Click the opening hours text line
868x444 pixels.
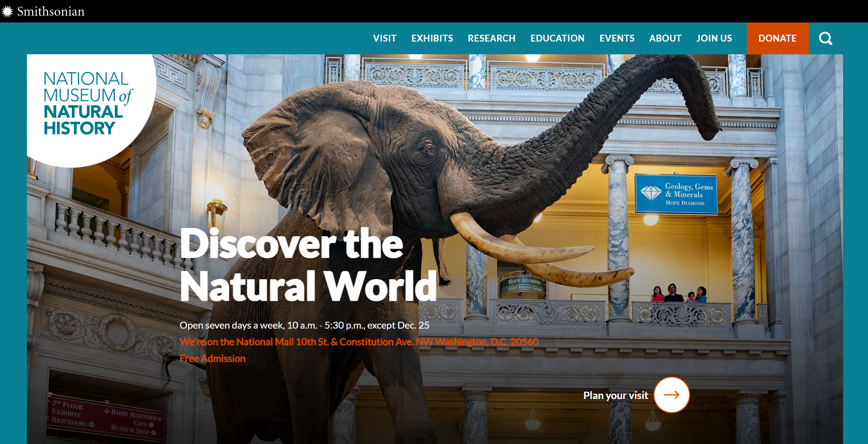click(304, 325)
